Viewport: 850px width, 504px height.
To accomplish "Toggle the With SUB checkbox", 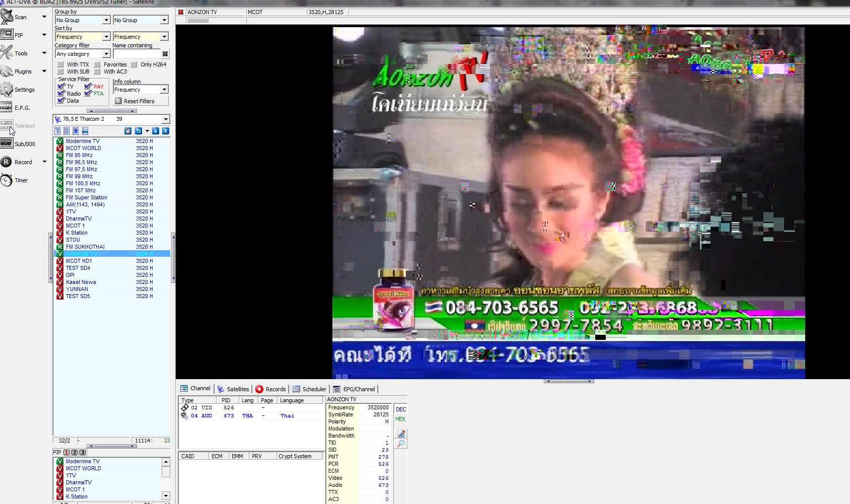I will point(60,71).
